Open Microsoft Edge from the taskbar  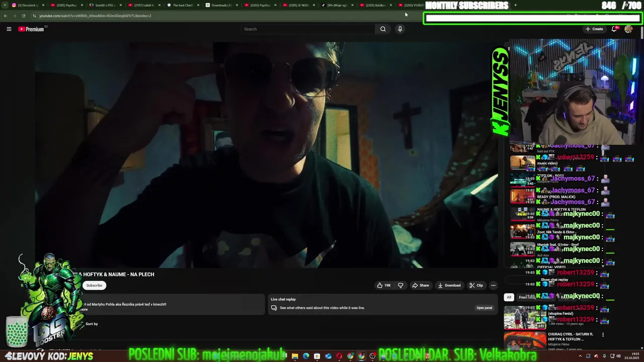pyautogui.click(x=306, y=356)
